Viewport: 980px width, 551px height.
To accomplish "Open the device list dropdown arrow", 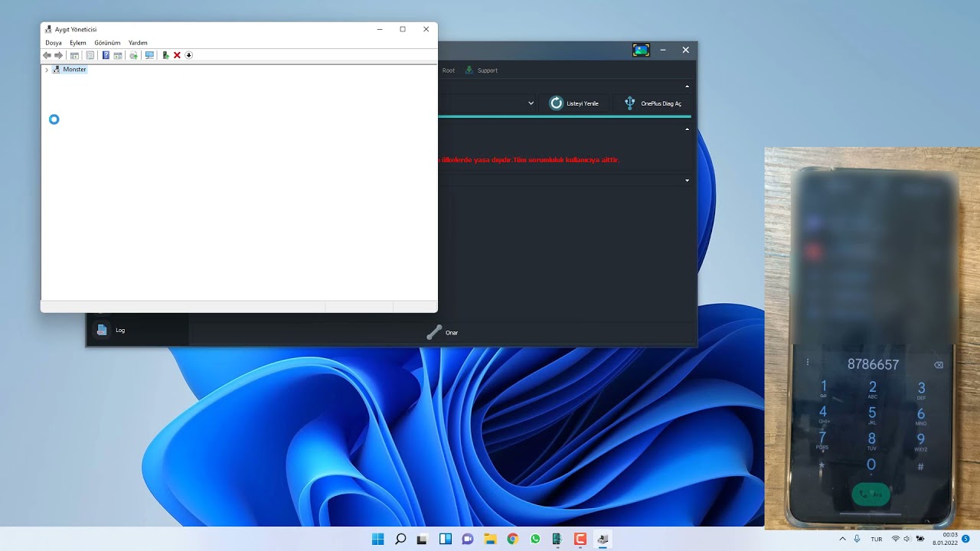I will click(x=531, y=103).
